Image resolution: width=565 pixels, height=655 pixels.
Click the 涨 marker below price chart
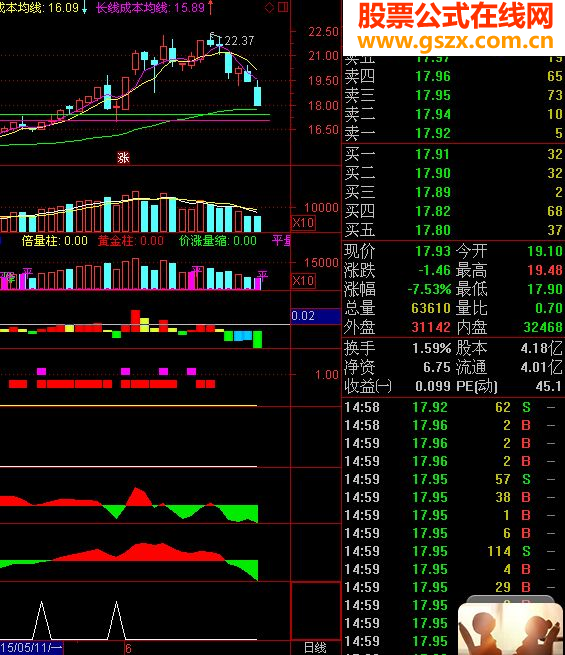click(123, 157)
